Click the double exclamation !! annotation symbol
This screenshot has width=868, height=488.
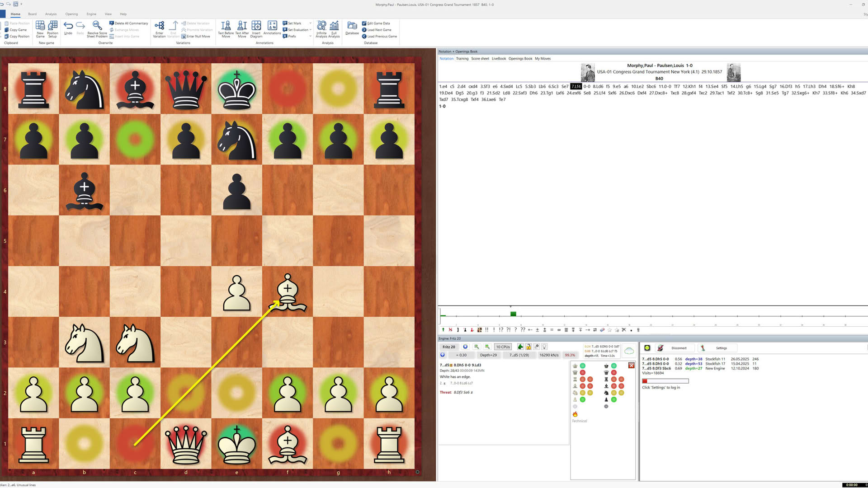486,330
